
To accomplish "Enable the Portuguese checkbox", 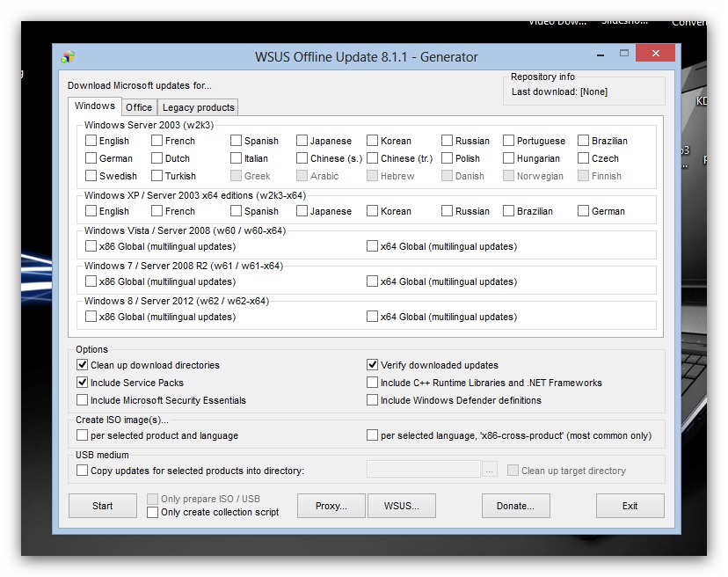I will coord(509,141).
